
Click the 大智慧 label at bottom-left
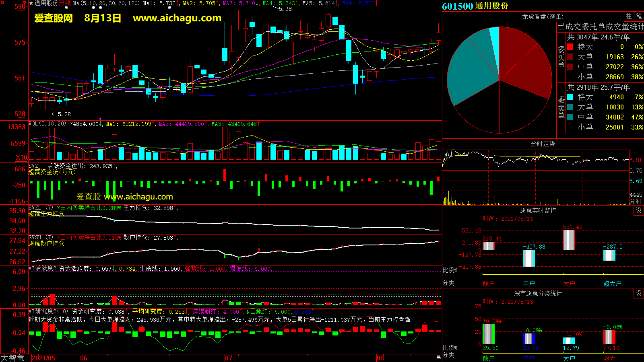[x=12, y=358]
